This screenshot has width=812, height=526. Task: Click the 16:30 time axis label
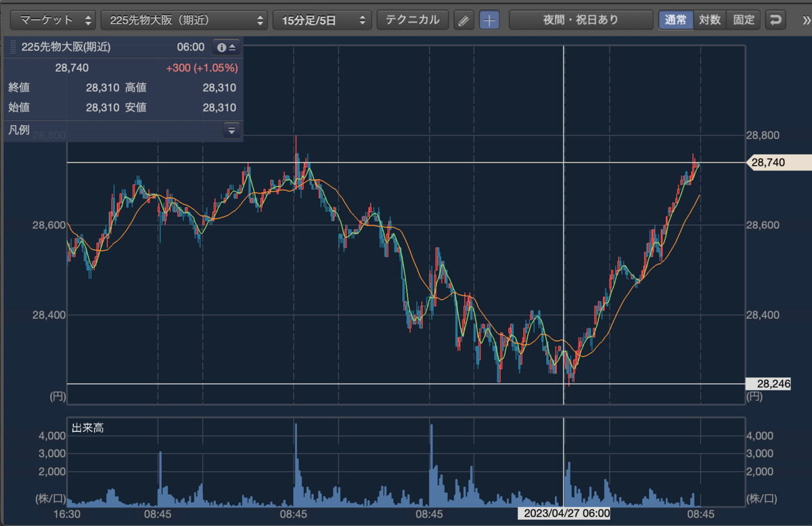point(67,514)
